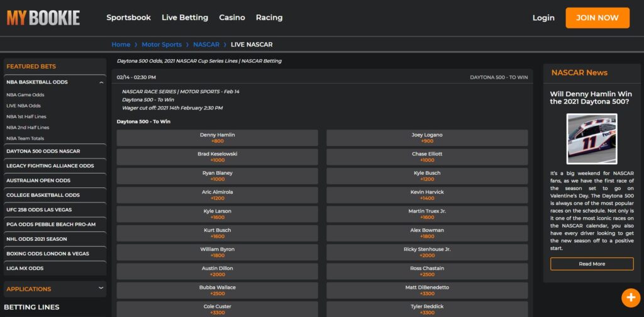The image size is (644, 317).
Task: Click the orange plus floating button
Action: [630, 297]
